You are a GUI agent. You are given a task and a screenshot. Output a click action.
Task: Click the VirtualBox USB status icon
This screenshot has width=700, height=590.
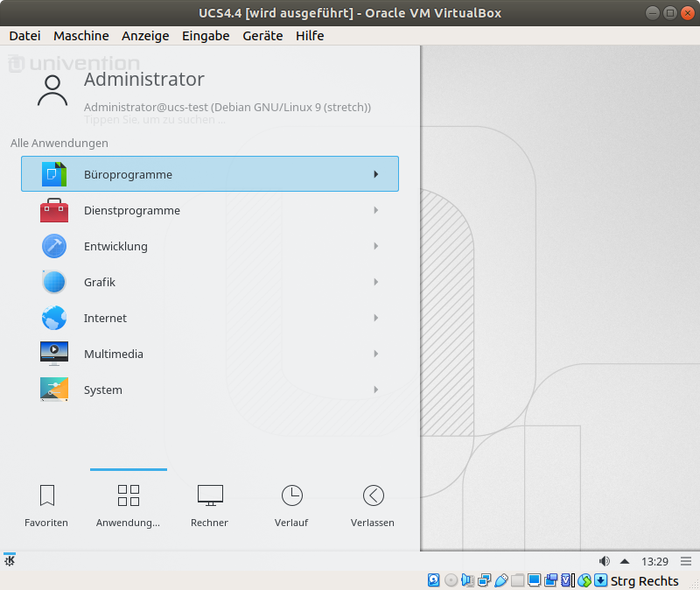tap(500, 580)
